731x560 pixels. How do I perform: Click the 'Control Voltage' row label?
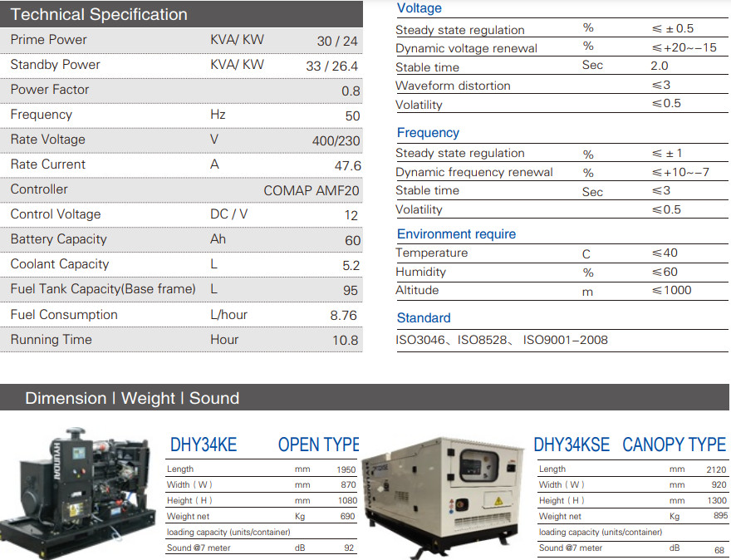point(56,214)
